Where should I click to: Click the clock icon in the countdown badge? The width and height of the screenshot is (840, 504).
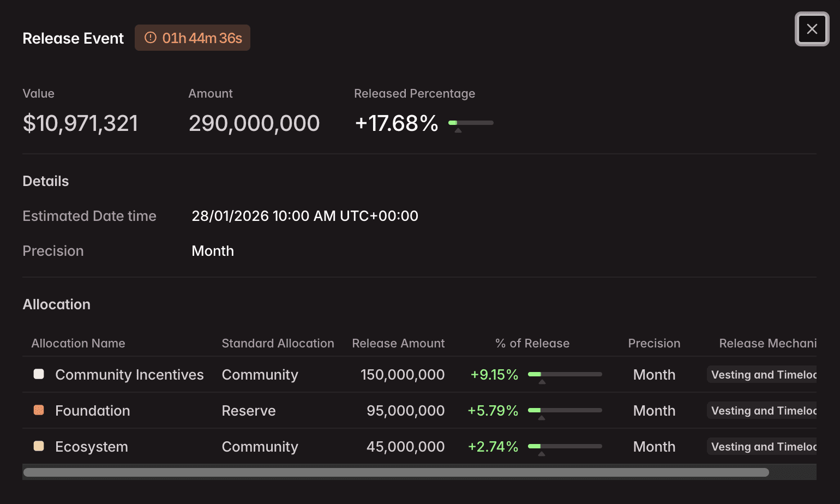[151, 38]
